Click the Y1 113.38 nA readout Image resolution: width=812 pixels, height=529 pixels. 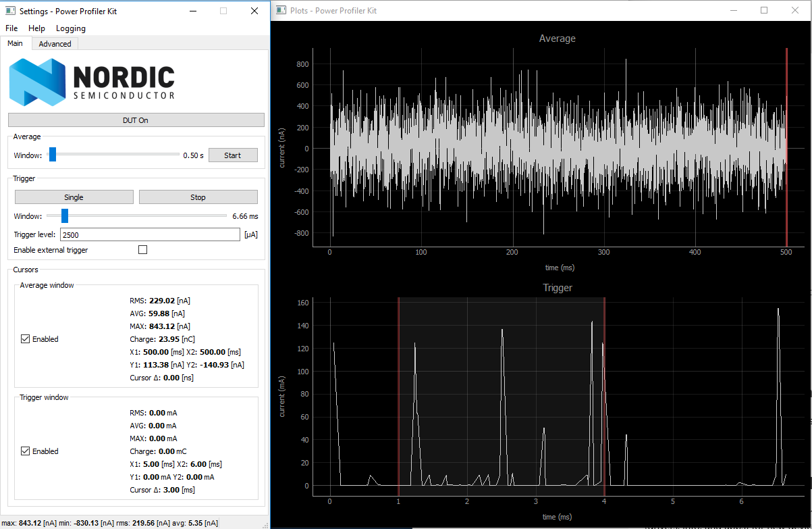click(x=157, y=365)
